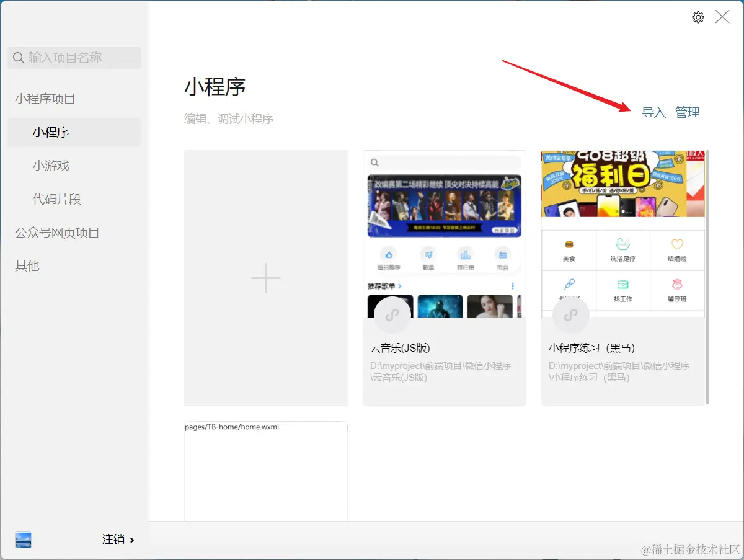This screenshot has height=560, width=744.
Task: Focus the project name search field
Action: tap(74, 58)
